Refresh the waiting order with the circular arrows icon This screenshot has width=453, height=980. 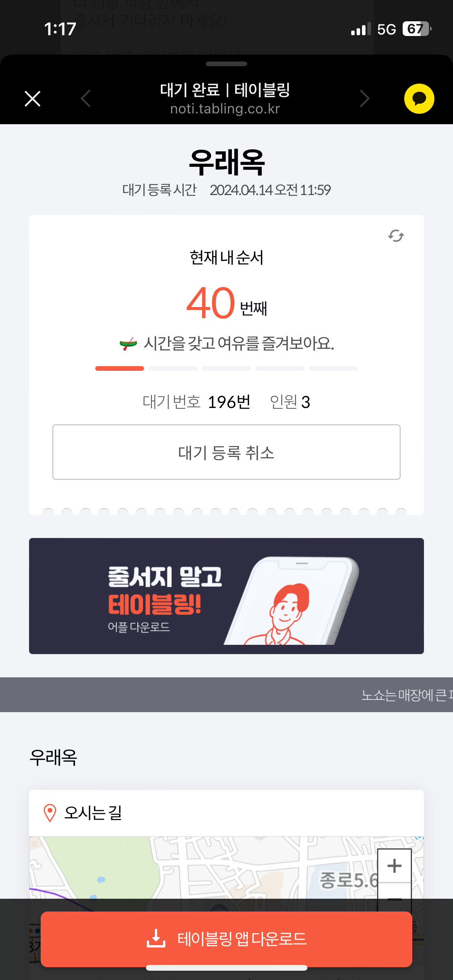pos(396,236)
